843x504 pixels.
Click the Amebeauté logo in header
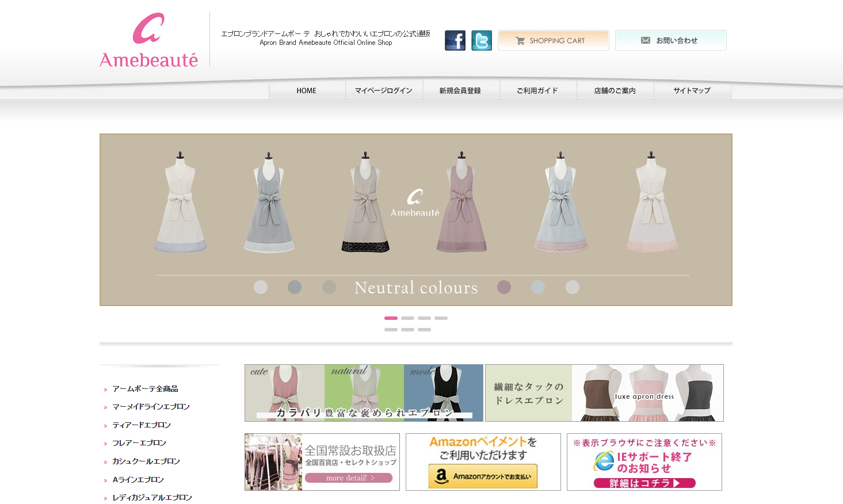click(148, 40)
